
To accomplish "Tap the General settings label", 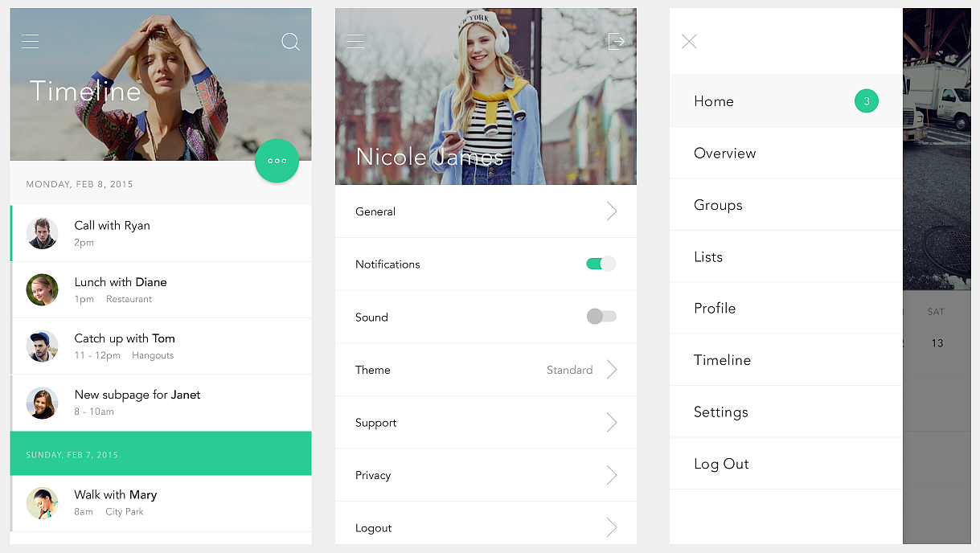I will tap(375, 211).
